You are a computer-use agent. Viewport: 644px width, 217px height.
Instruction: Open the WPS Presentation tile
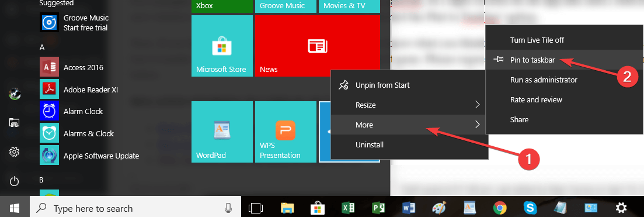click(x=286, y=132)
